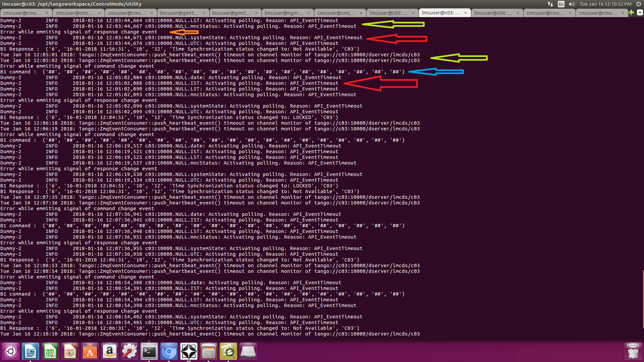Click the 12:05:02,084 NULL.date log line
Screen dimensions: 644x362
pyautogui.click(x=171, y=77)
